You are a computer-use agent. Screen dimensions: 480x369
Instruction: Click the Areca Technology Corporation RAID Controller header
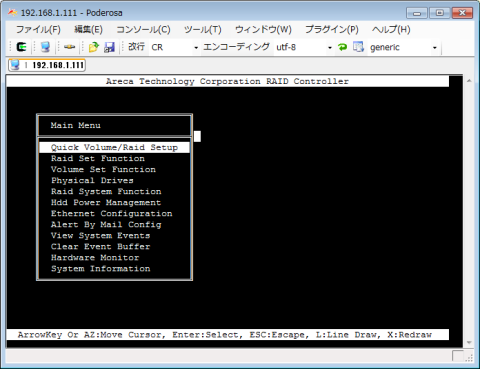click(227, 81)
